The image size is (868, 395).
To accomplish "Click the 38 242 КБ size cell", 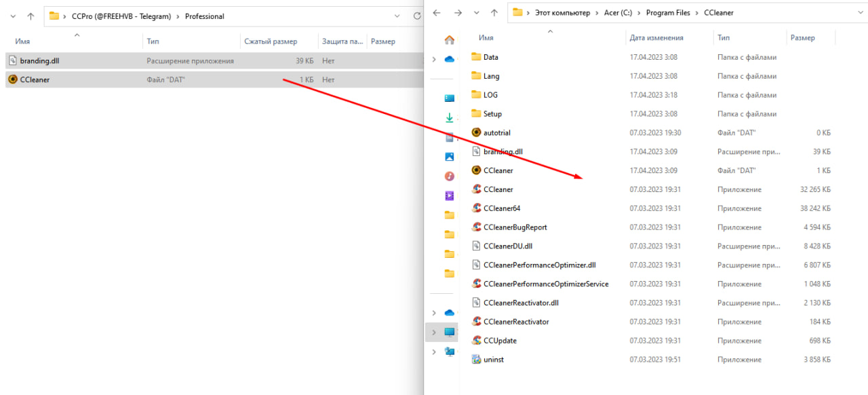I will click(x=815, y=208).
